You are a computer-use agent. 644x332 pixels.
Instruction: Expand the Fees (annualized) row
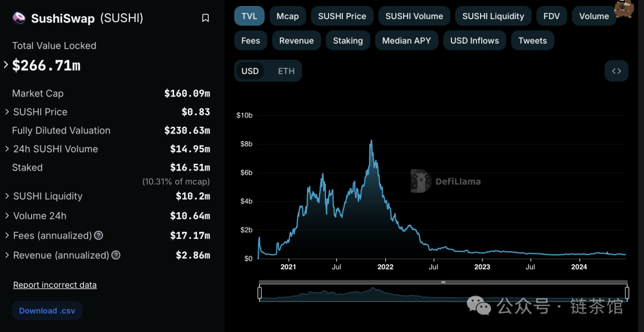pos(7,235)
